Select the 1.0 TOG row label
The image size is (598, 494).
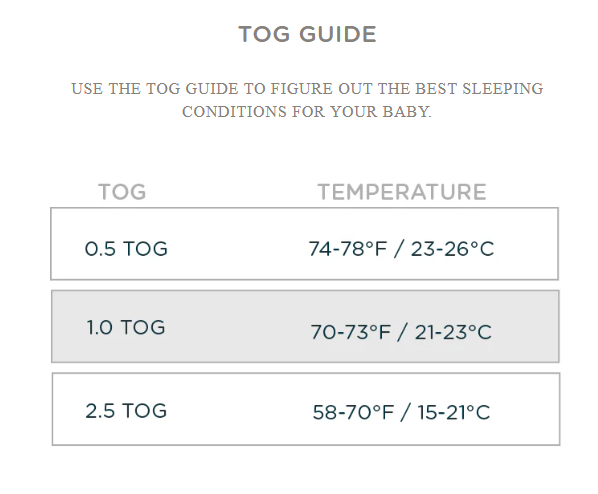(x=126, y=327)
